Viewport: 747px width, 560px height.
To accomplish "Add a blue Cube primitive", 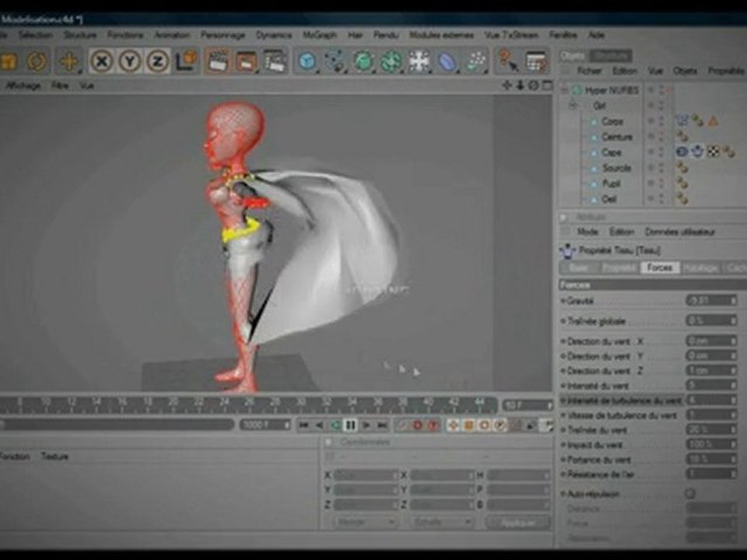I will click(x=307, y=61).
